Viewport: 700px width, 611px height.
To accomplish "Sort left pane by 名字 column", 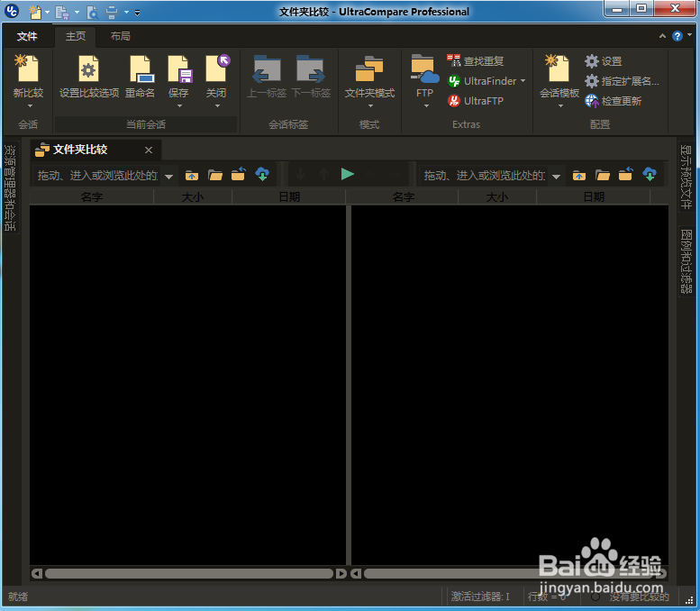I will click(92, 197).
